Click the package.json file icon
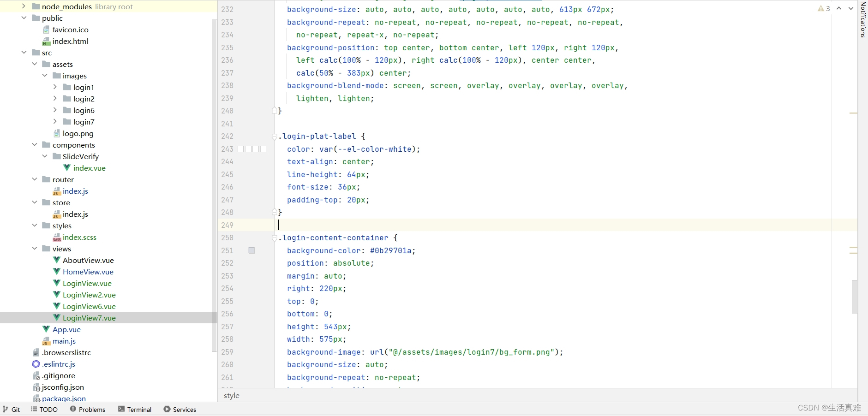This screenshot has width=868, height=416. [x=36, y=398]
